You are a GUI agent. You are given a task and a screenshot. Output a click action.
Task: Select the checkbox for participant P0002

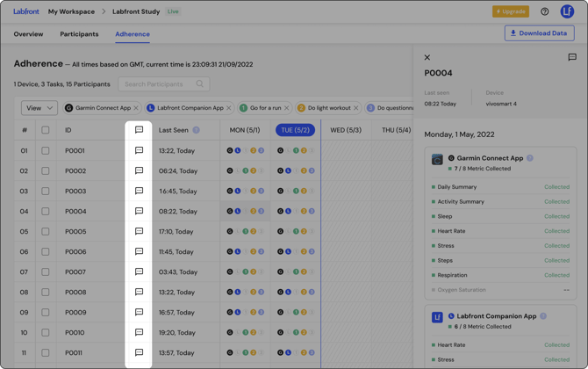[x=46, y=170]
